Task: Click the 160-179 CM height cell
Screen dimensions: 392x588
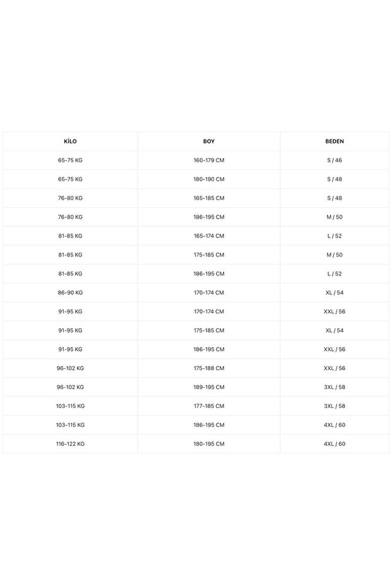Action: (x=208, y=160)
